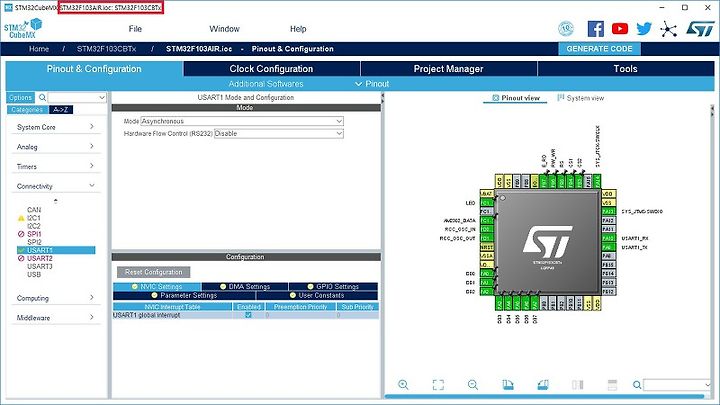Open Additional Softwares
This screenshot has height=405, width=720.
[266, 84]
